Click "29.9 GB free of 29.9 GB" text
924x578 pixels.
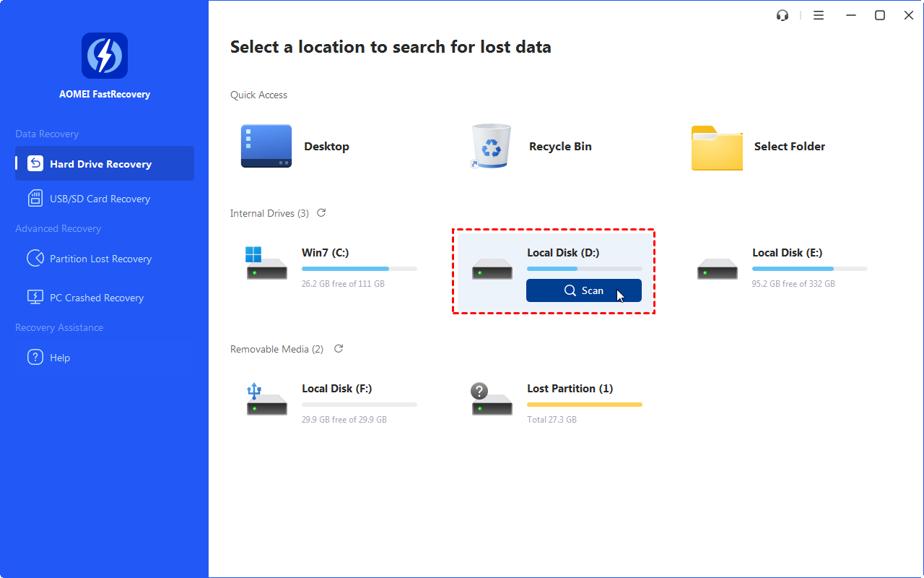(x=344, y=420)
